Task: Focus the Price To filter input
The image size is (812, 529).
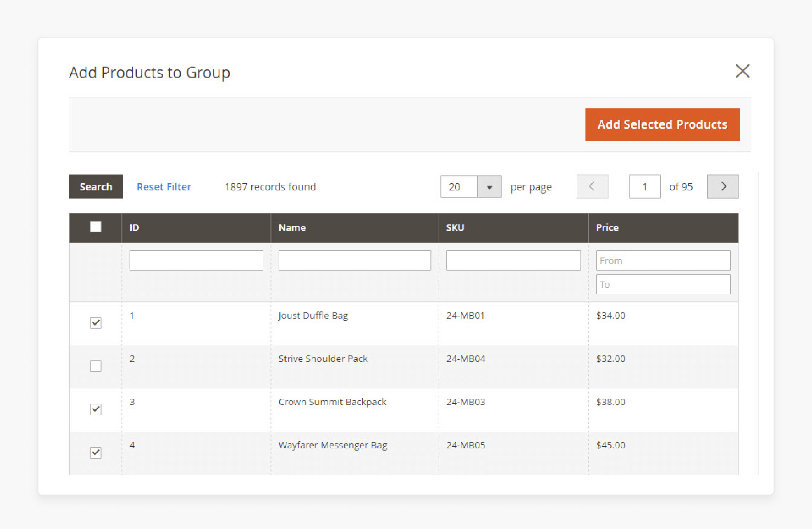Action: pyautogui.click(x=663, y=284)
